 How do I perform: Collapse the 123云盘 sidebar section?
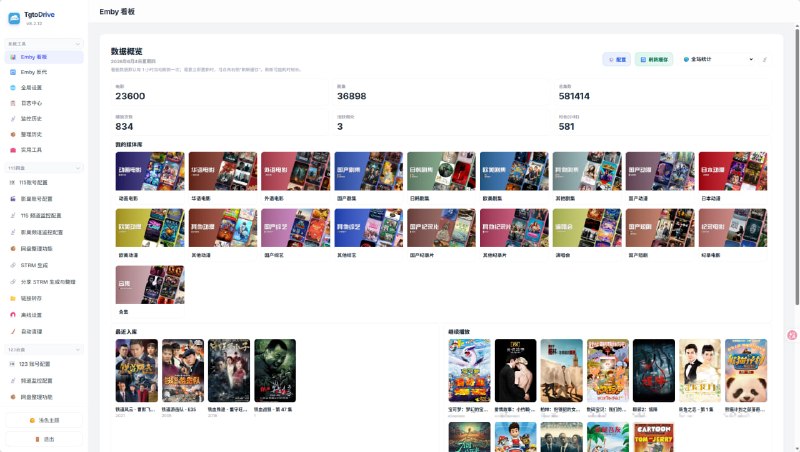[x=44, y=349]
